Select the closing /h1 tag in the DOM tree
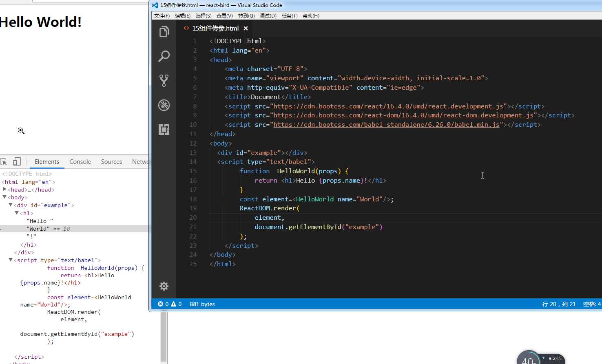The height and width of the screenshot is (364, 602). point(29,245)
